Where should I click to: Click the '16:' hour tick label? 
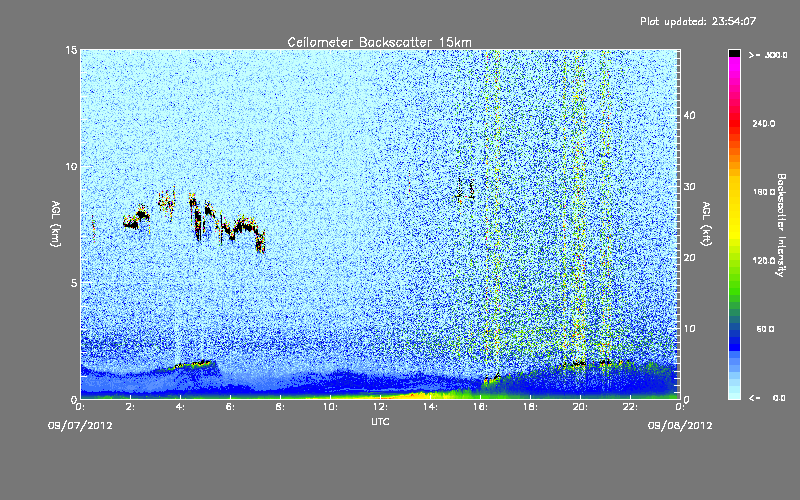pyautogui.click(x=481, y=407)
